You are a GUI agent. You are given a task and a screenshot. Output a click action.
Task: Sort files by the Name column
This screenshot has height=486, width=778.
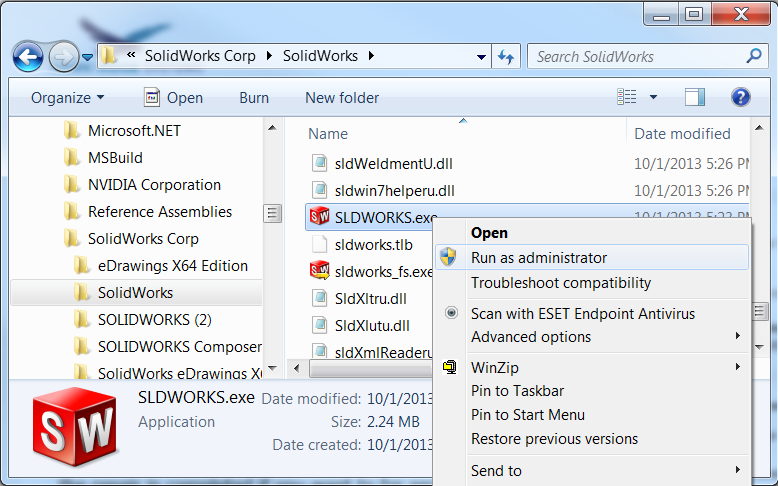pos(328,134)
